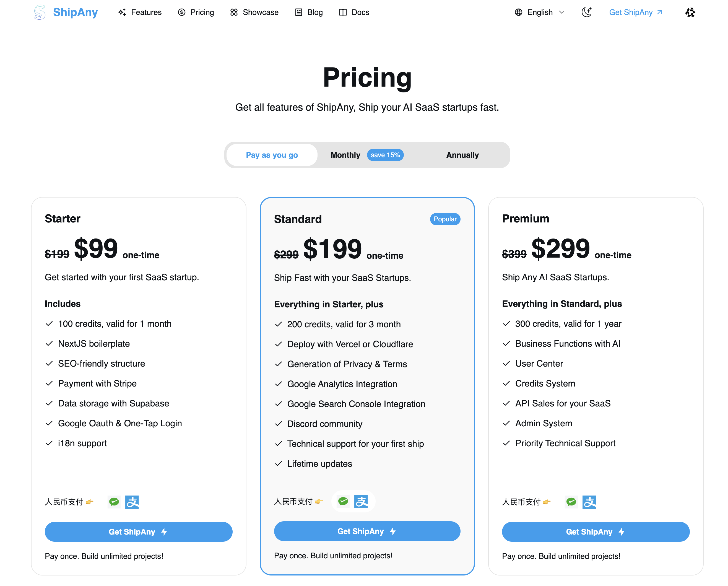Screen dimensions: 728x586
Task: Switch billing to Pay as you go
Action: pos(272,155)
